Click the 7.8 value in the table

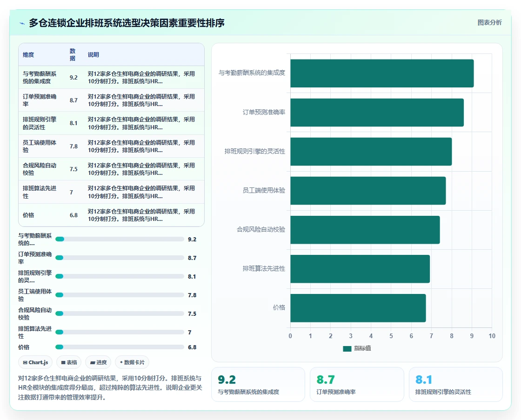tap(73, 147)
